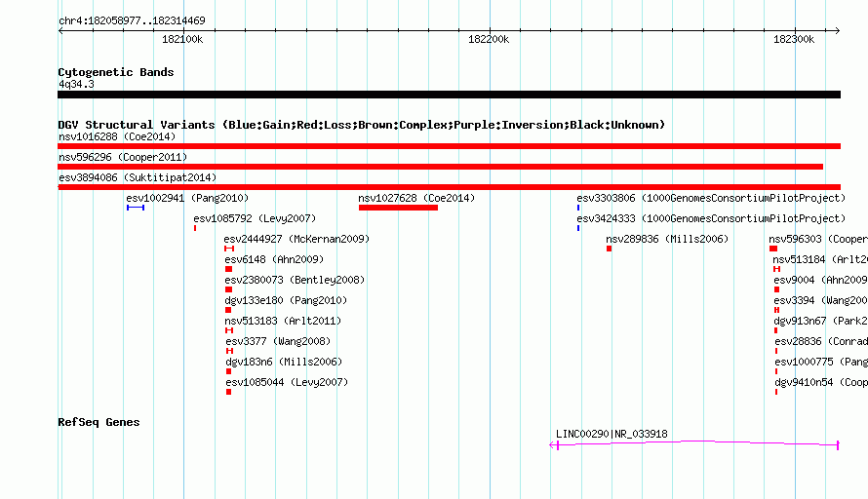
Task: Click the 182300k ruler mark
Action: (x=794, y=39)
